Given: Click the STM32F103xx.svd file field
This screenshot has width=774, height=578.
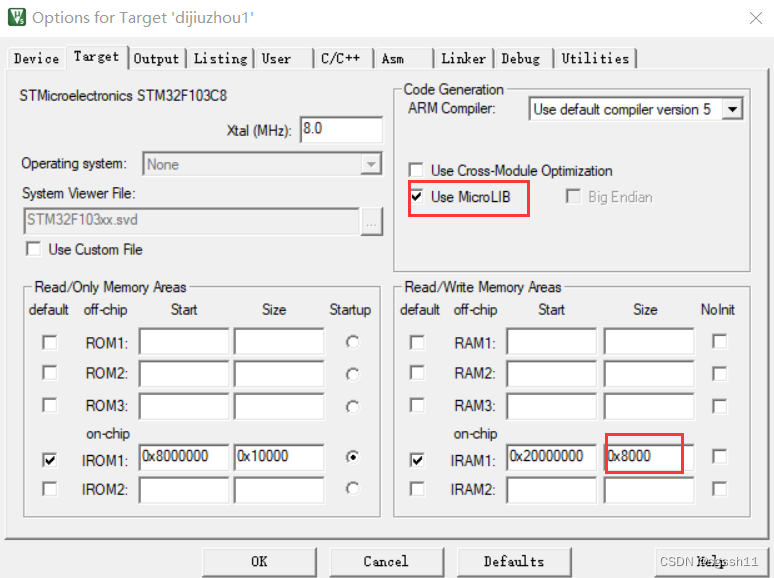Looking at the screenshot, I should 192,221.
